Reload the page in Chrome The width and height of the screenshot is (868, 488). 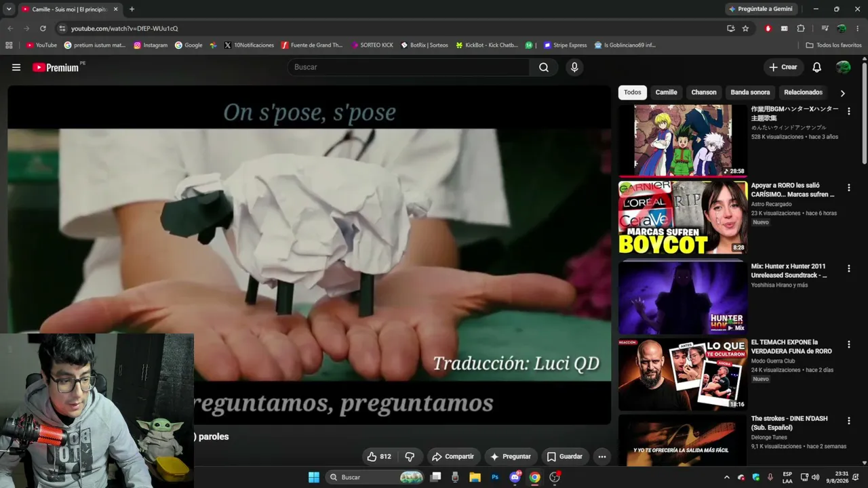click(x=43, y=28)
